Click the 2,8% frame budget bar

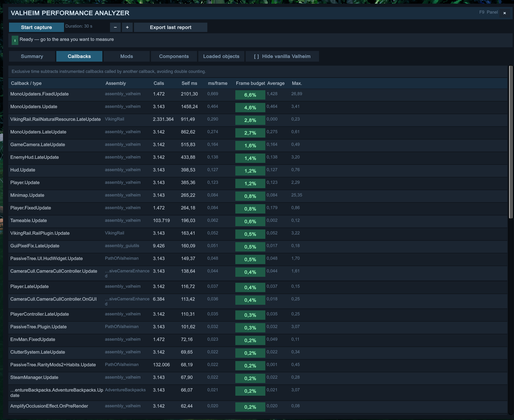(x=250, y=120)
